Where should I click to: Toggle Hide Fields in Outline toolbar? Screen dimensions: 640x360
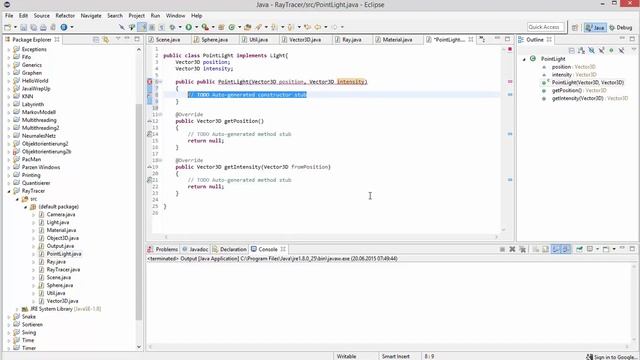click(x=591, y=51)
